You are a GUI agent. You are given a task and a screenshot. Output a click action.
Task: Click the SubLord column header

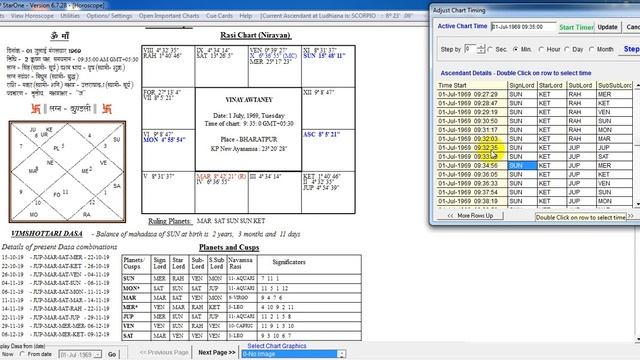tap(581, 85)
